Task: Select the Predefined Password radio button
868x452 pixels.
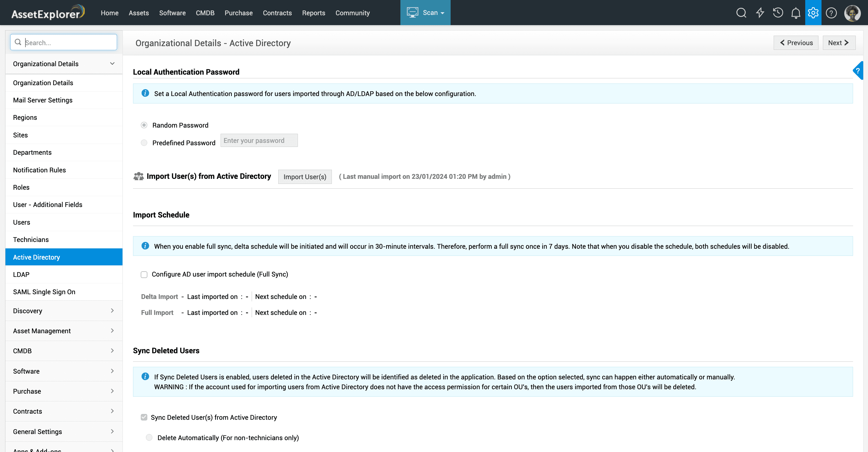Action: (x=144, y=143)
